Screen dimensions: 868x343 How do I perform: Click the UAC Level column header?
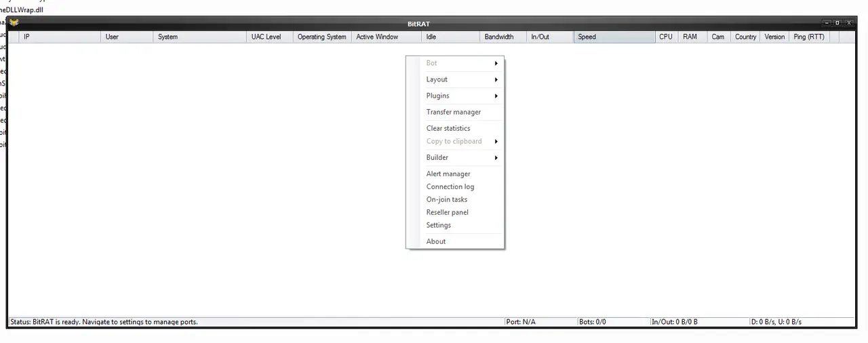266,37
